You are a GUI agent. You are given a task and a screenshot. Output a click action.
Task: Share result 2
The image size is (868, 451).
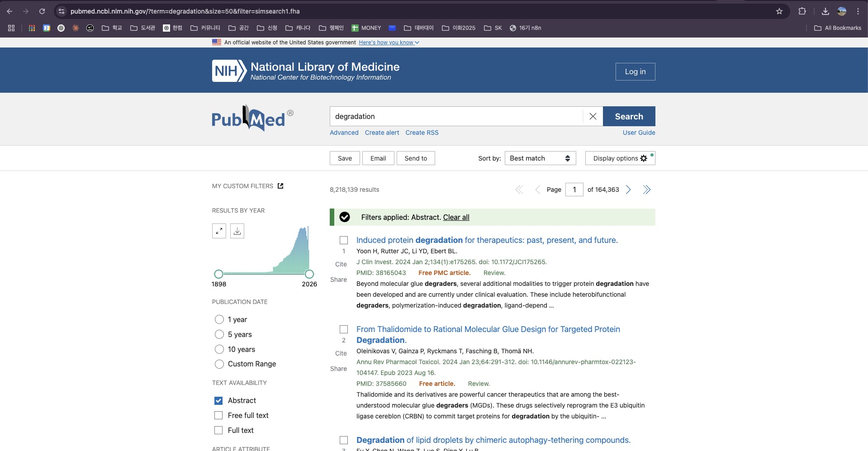pyautogui.click(x=338, y=369)
